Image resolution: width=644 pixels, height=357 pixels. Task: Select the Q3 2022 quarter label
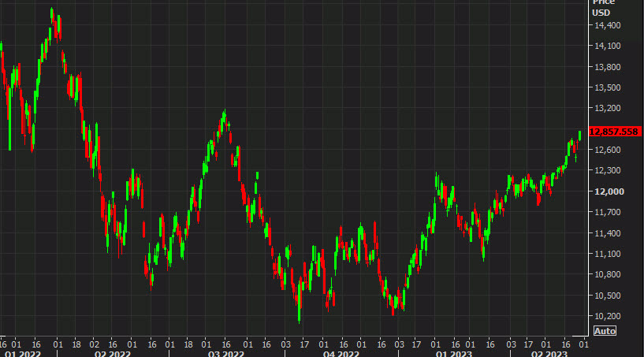click(226, 354)
